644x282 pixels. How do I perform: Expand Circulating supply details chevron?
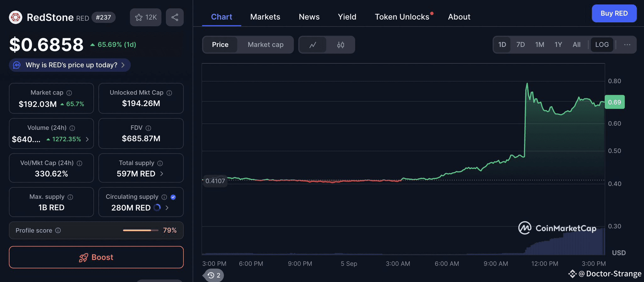click(x=167, y=208)
